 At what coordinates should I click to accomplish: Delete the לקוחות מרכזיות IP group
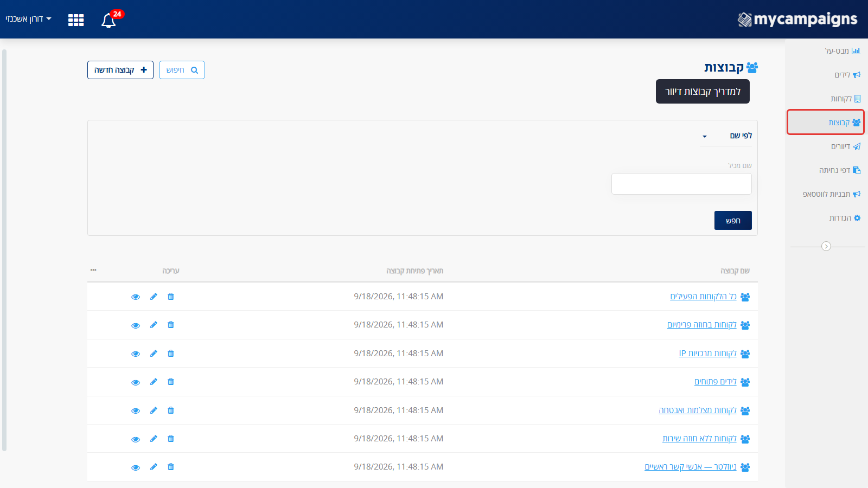171,354
